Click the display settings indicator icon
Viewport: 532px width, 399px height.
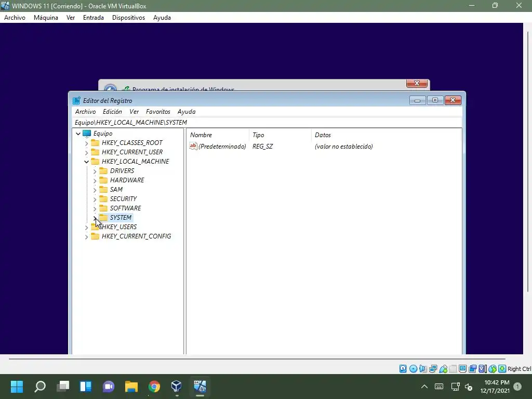coord(462,369)
